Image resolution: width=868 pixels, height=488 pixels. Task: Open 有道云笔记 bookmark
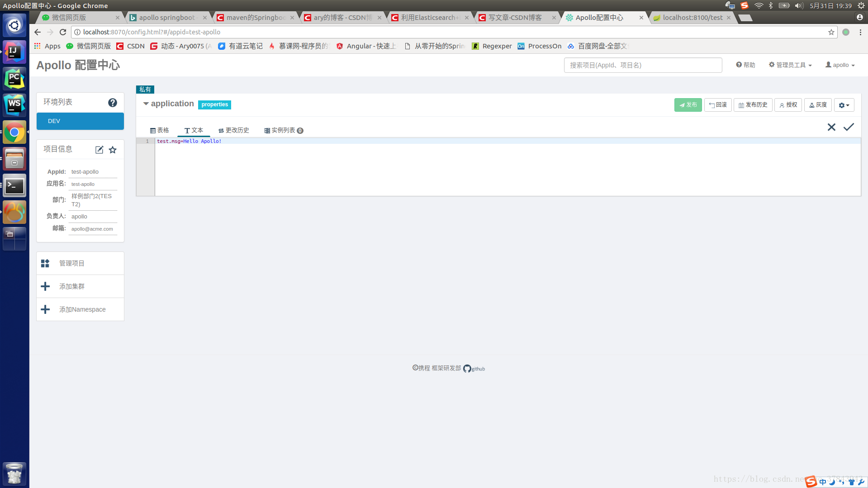pyautogui.click(x=240, y=46)
